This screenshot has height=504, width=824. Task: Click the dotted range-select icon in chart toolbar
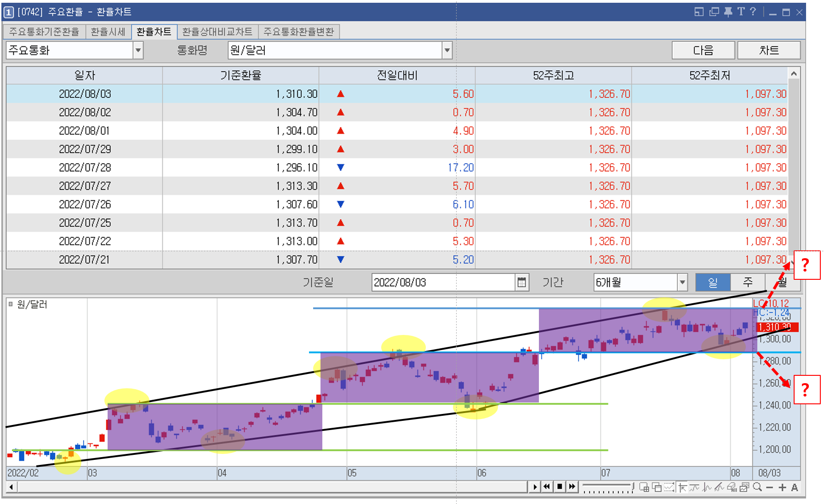click(x=669, y=487)
